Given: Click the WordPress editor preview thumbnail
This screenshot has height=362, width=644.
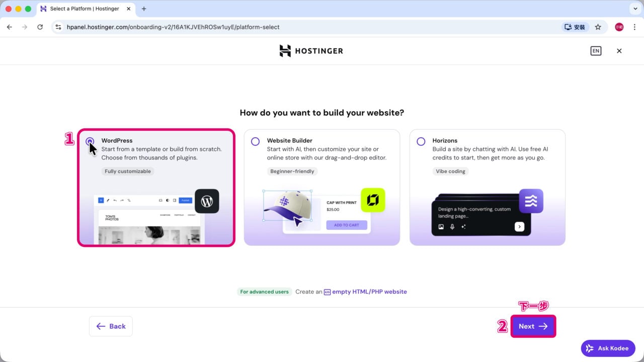Looking at the screenshot, I should click(149, 220).
